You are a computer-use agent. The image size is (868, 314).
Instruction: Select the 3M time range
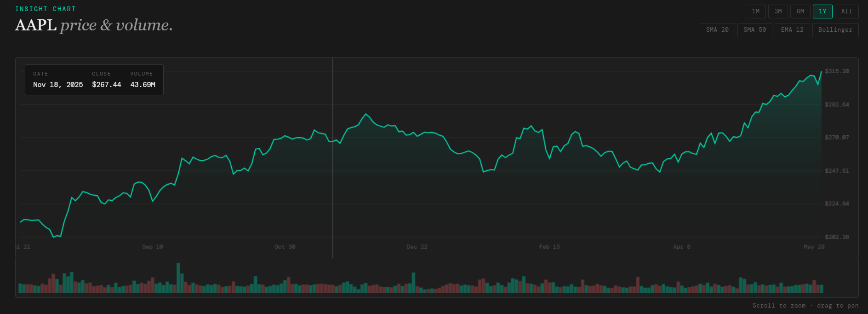coord(778,11)
